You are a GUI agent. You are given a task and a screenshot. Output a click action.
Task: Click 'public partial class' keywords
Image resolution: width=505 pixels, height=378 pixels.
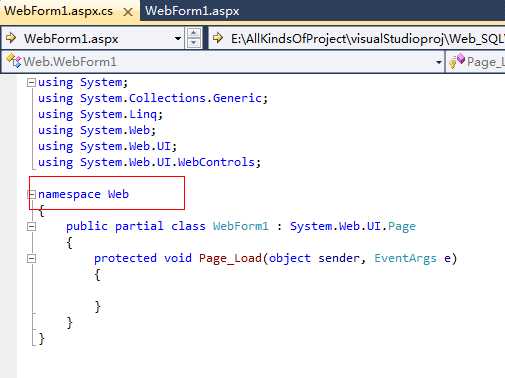click(136, 226)
